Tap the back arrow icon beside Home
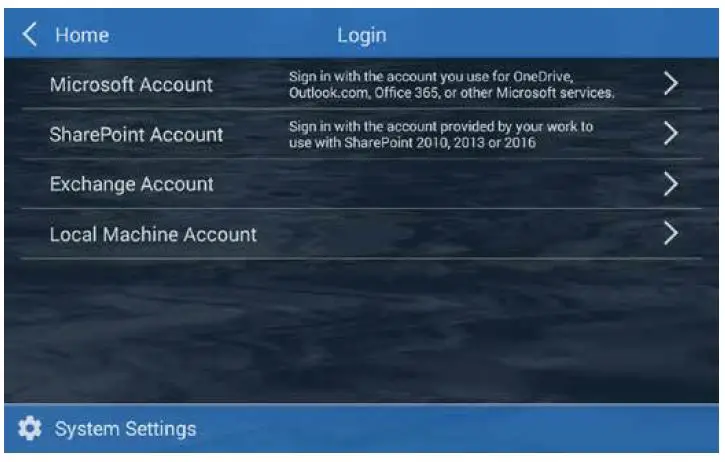 pyautogui.click(x=30, y=35)
